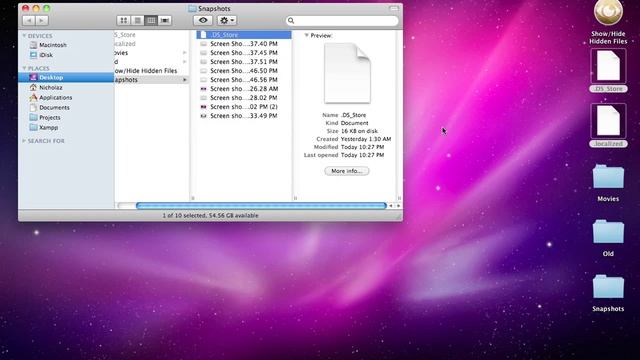Select Snapshots folder on the desktop
Screen dimensions: 640x360
(x=608, y=293)
